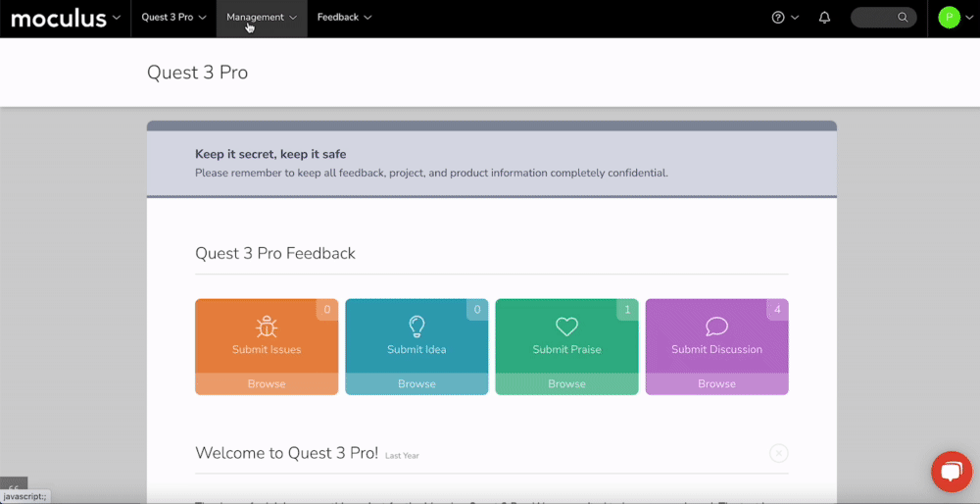980x504 pixels.
Task: Open the Feedback menu
Action: click(x=344, y=18)
